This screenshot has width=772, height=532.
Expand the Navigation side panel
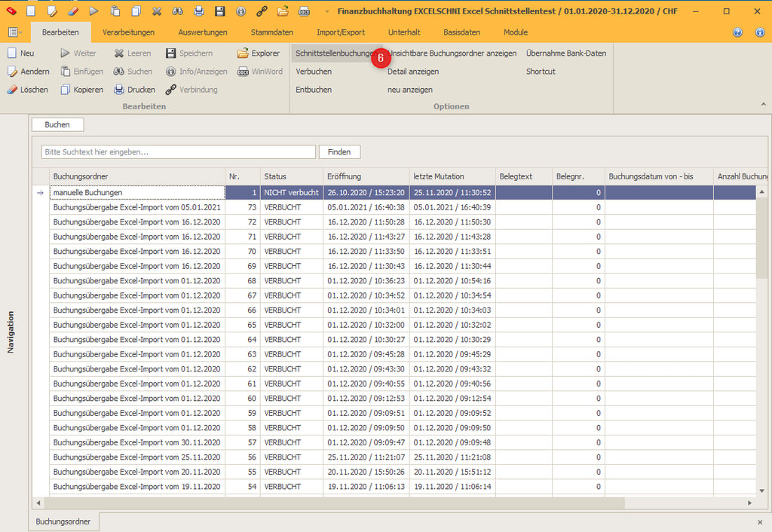11,332
